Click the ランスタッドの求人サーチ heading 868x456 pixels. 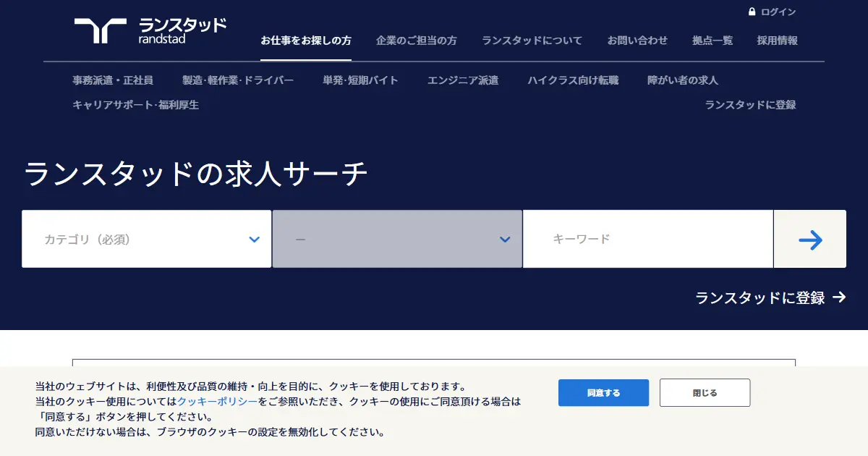coord(196,174)
